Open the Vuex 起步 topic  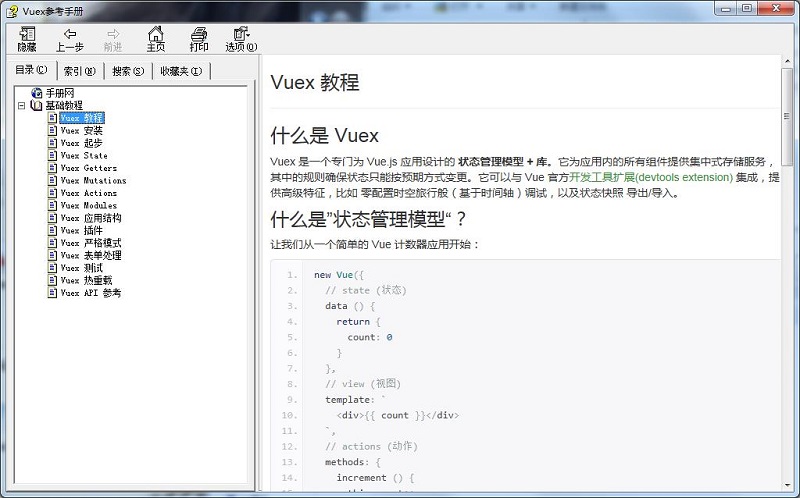tap(82, 143)
